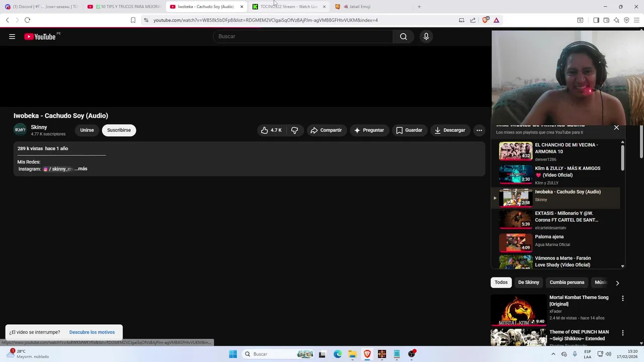Screen dimensions: 644x362
Task: Click the YouTube search magnifier button
Action: [404, 36]
